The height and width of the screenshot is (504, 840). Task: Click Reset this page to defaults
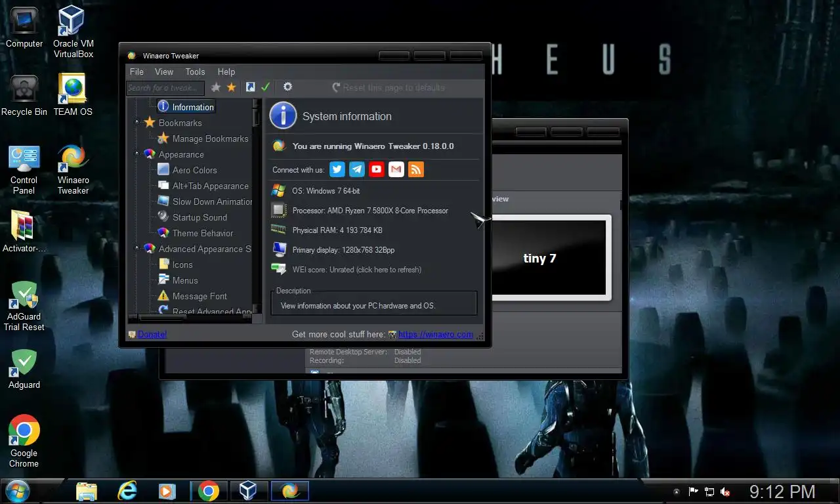tap(388, 87)
